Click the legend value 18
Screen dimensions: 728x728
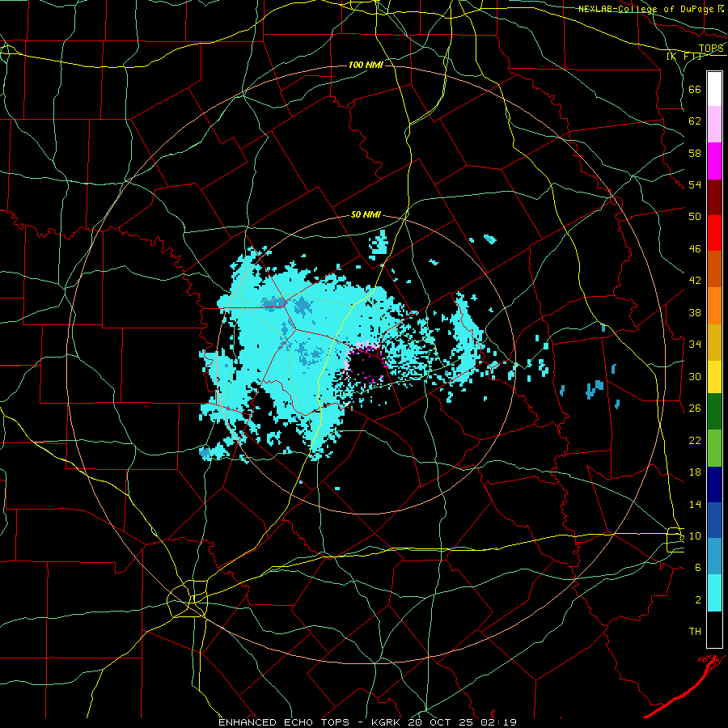coord(695,472)
